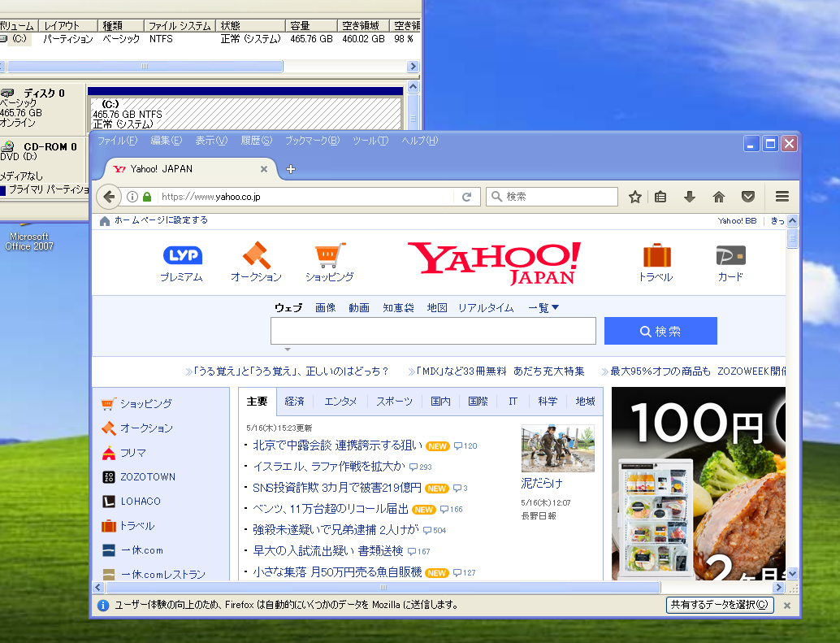The height and width of the screenshot is (643, 840).
Task: Open headline ベンツ、11万台超のリコール届出
Action: click(331, 509)
